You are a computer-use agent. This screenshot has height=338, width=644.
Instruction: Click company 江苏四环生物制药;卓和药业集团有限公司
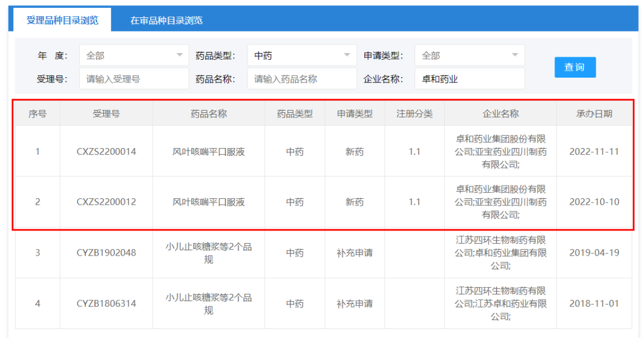[x=501, y=253]
